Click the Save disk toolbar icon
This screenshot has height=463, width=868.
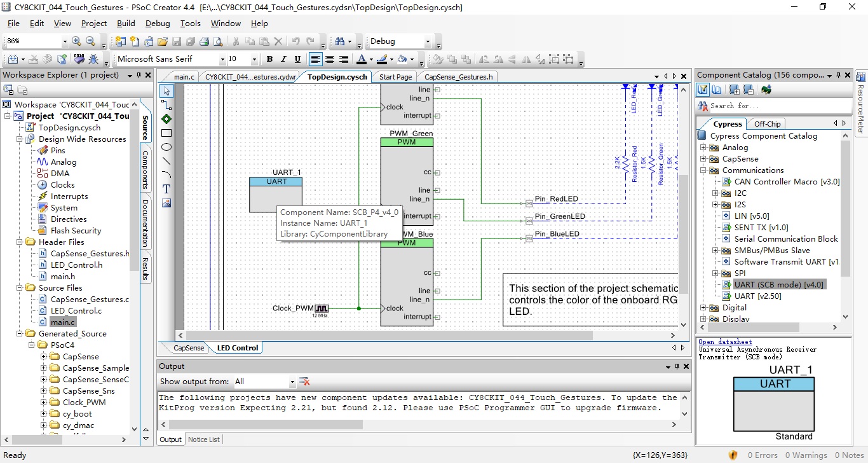click(176, 41)
